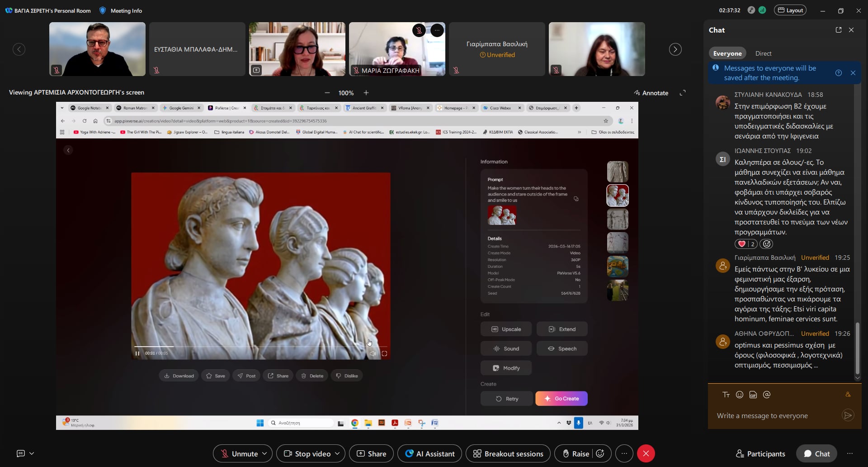Open Breakout sessions
Viewport: 868px width, 467px height.
(508, 453)
